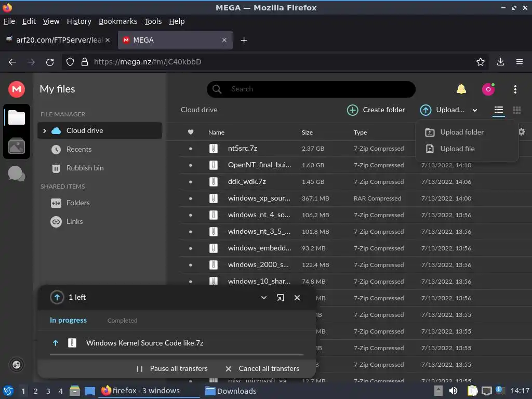This screenshot has width=532, height=399.
Task: Open Downloads window from taskbar
Action: [231, 391]
